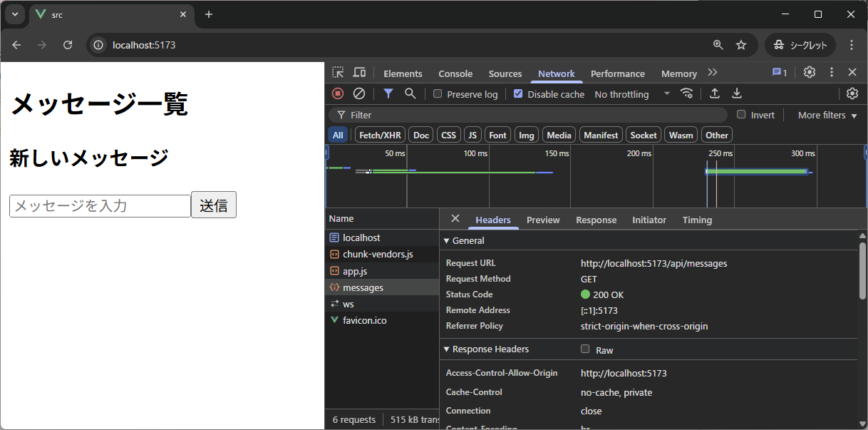The width and height of the screenshot is (868, 430).
Task: Filter by Other requests
Action: pyautogui.click(x=717, y=135)
